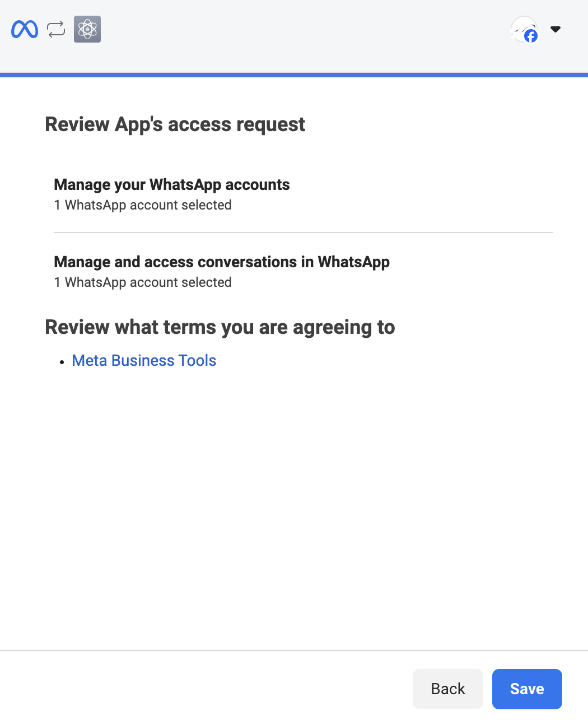The width and height of the screenshot is (588, 725).
Task: Select "Manage and access conversations in WhatsApp"
Action: (222, 262)
